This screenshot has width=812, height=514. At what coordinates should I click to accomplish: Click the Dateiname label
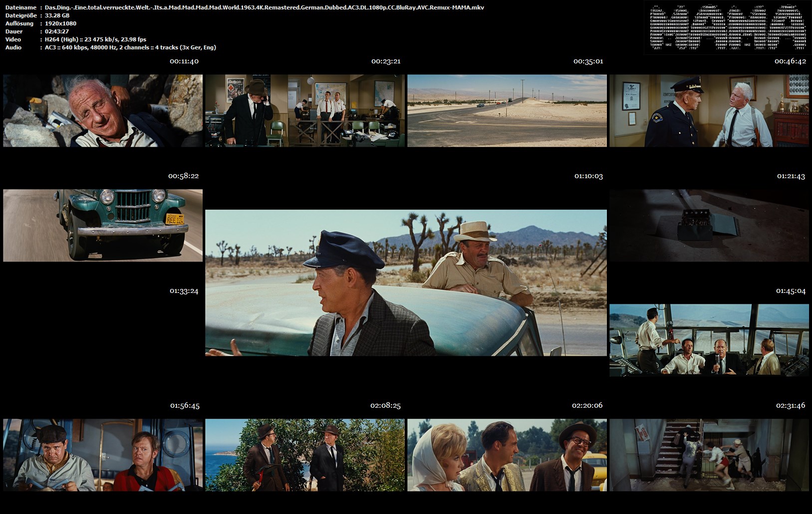[x=21, y=7]
